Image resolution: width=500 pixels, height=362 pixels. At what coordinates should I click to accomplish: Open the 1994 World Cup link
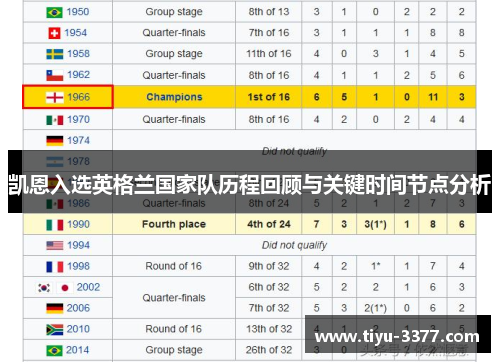click(79, 245)
